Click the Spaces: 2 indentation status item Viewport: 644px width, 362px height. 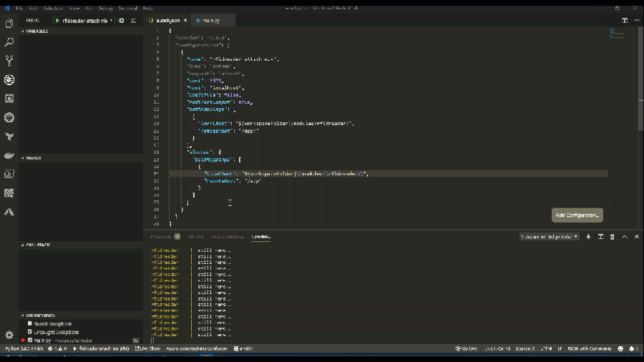point(525,348)
